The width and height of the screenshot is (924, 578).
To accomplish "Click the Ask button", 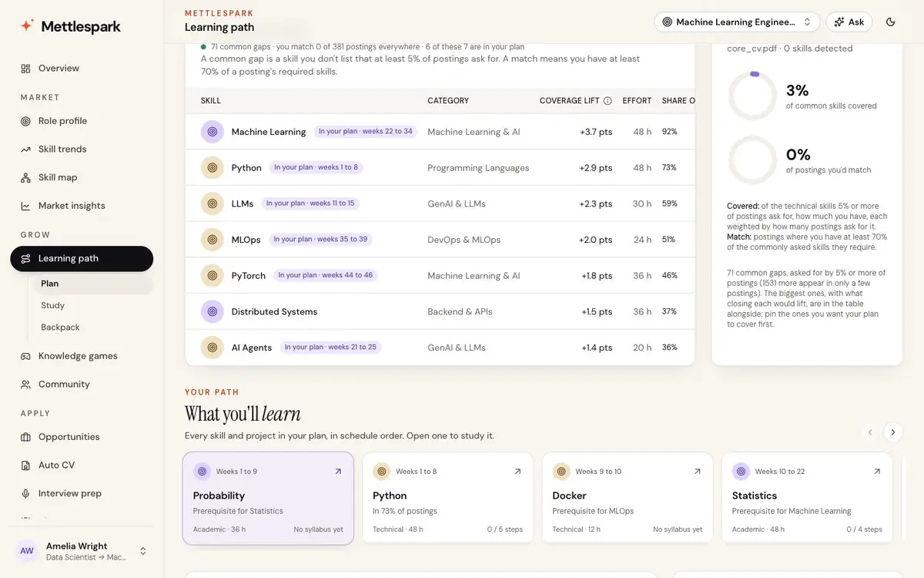I will (x=849, y=22).
